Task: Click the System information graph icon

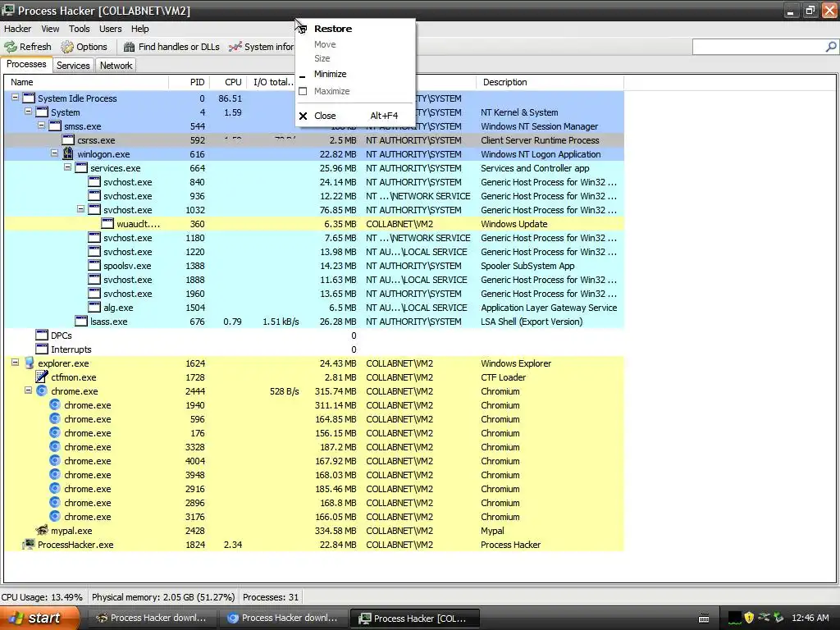Action: click(235, 47)
